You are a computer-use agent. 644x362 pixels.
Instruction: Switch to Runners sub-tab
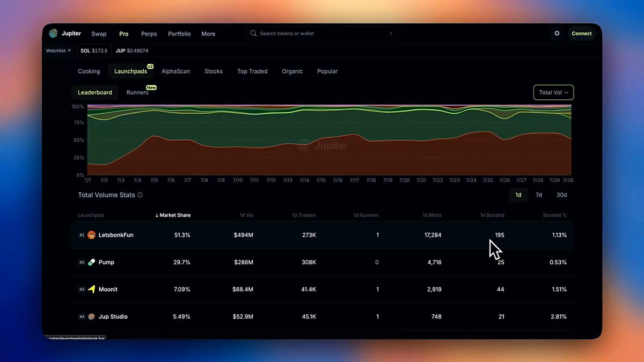137,92
